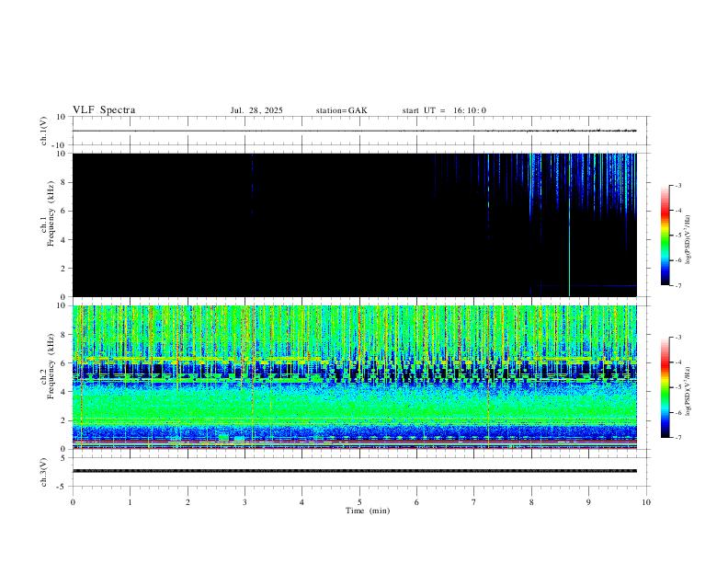Click time axis tick label "3"
728x563 pixels.
point(245,502)
